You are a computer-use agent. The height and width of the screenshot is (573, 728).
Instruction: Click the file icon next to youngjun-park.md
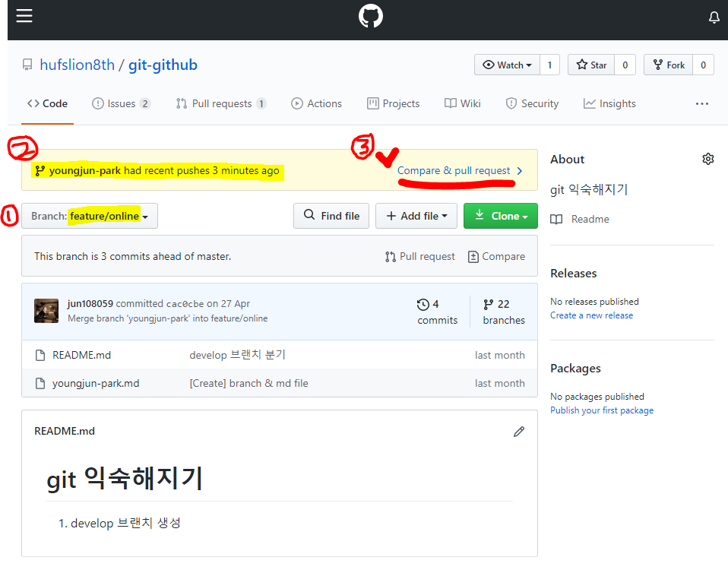40,384
